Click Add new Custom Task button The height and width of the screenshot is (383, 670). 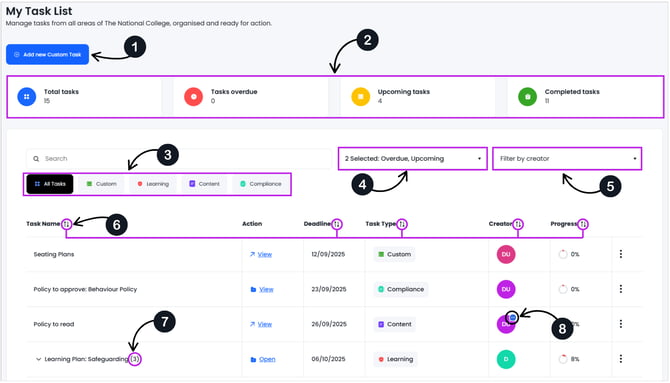pyautogui.click(x=47, y=55)
